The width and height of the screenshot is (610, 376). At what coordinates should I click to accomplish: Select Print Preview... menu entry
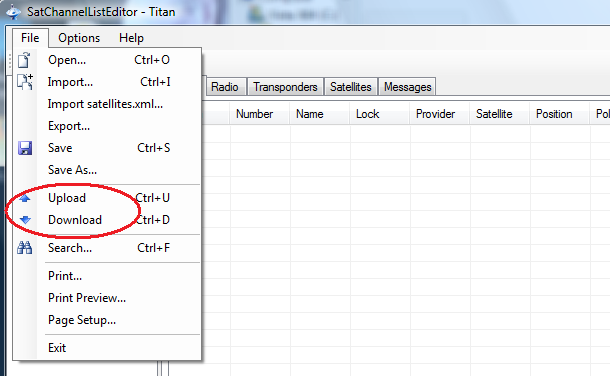(x=107, y=298)
